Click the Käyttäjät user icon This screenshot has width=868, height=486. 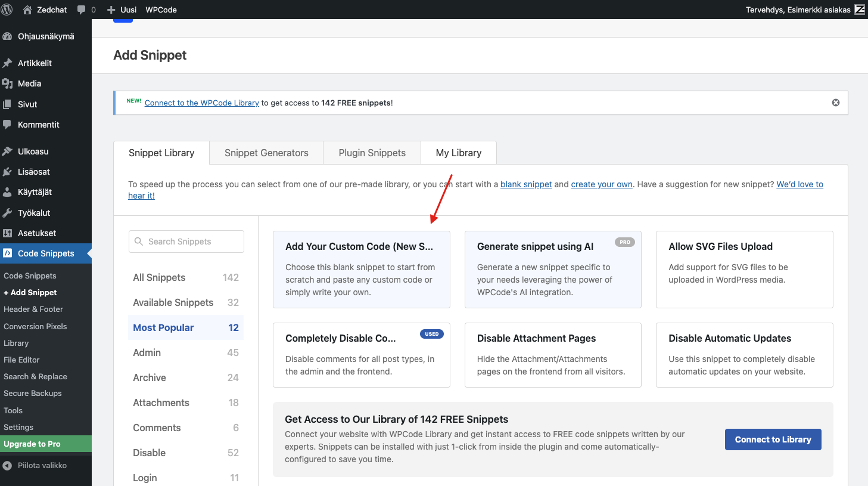pyautogui.click(x=7, y=192)
